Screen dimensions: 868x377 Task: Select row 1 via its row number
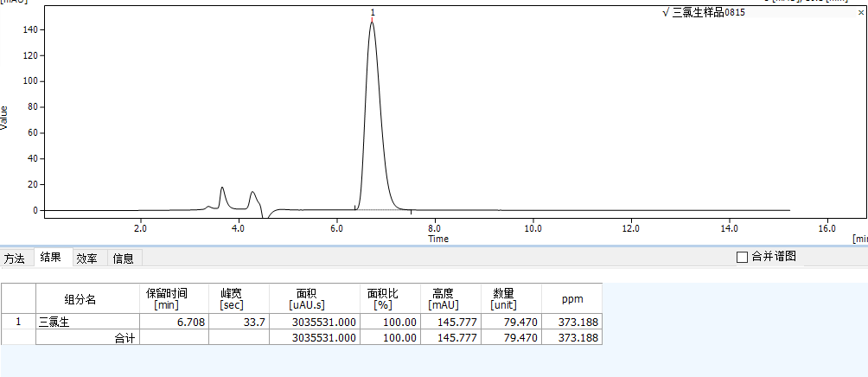click(x=18, y=322)
